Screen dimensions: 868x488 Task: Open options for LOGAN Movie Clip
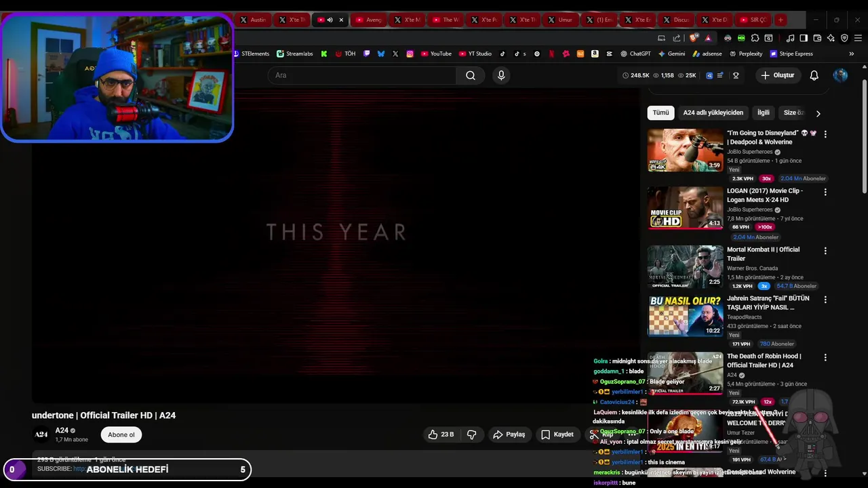coord(825,192)
